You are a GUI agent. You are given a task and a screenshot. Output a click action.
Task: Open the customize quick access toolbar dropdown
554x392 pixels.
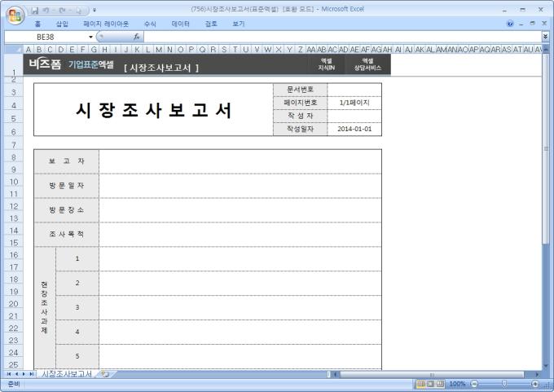[95, 11]
